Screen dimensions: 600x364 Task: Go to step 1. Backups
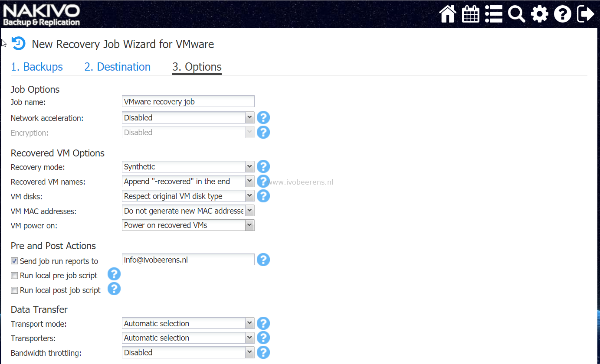click(x=37, y=67)
